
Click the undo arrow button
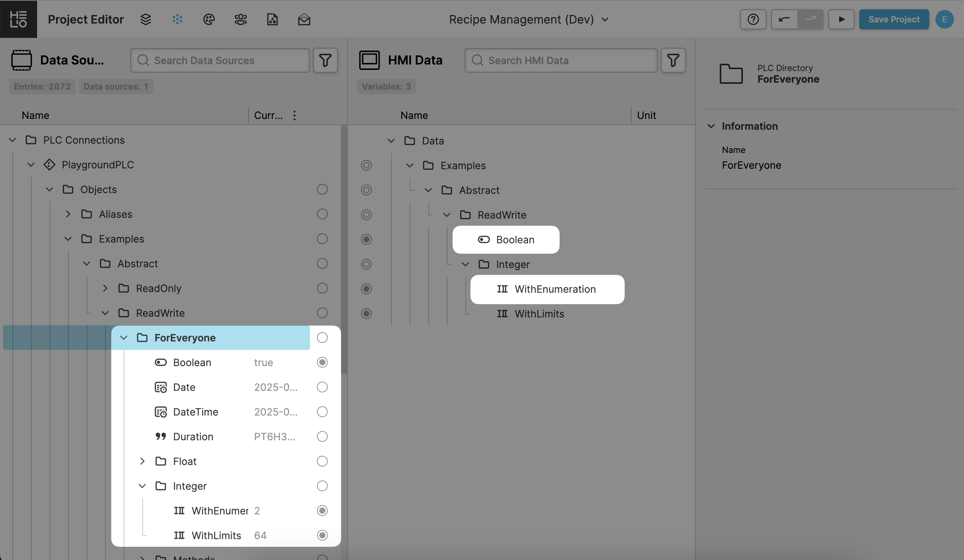(x=784, y=19)
